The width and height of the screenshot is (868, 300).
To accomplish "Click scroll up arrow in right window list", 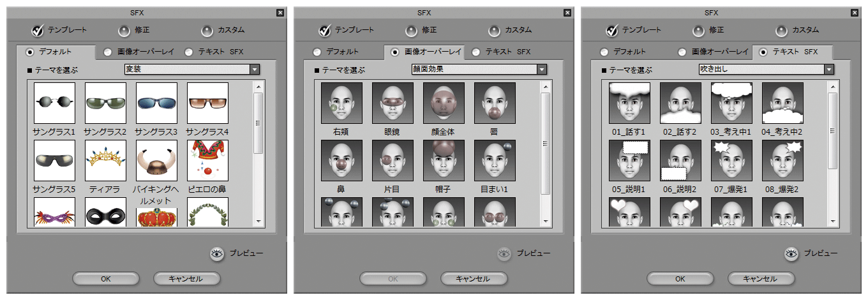I will 833,86.
